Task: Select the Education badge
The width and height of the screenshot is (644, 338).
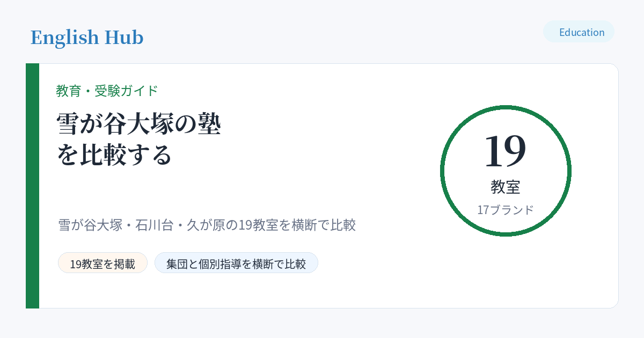Action: click(x=579, y=32)
